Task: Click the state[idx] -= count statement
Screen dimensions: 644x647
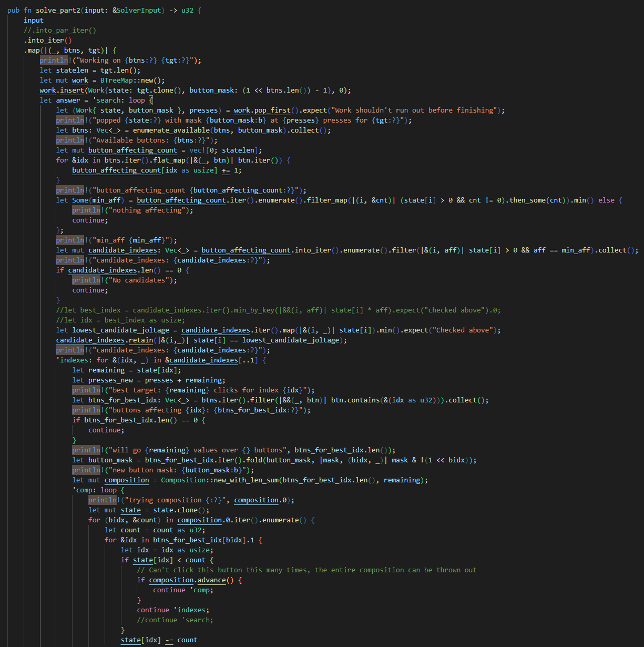Action: pyautogui.click(x=159, y=640)
